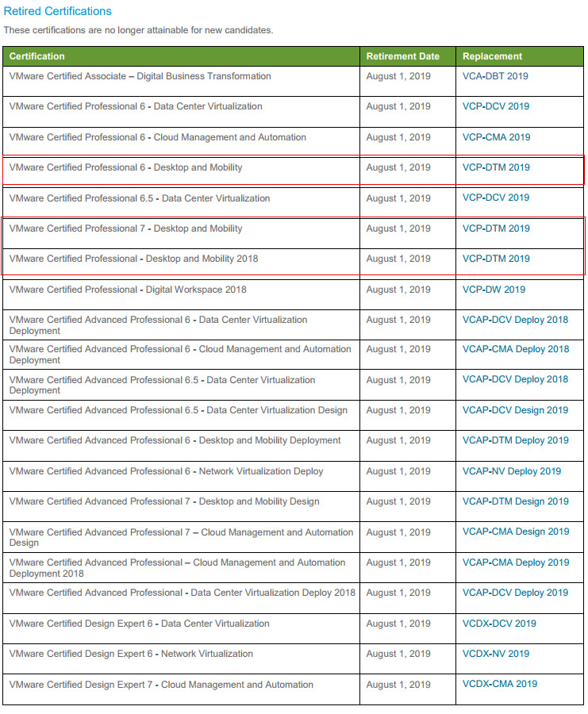Select 'Professional 6 - Cloud Management and Automation' cell
The height and width of the screenshot is (714, 588).
(x=181, y=142)
